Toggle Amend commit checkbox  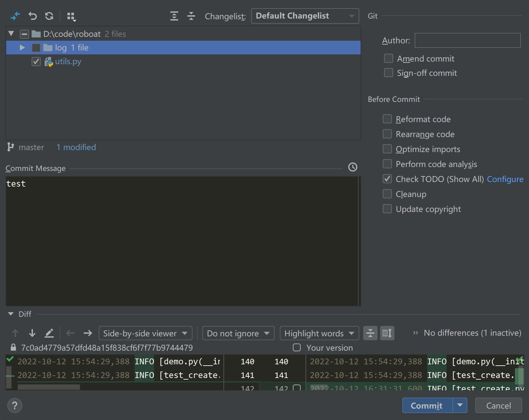pos(388,59)
